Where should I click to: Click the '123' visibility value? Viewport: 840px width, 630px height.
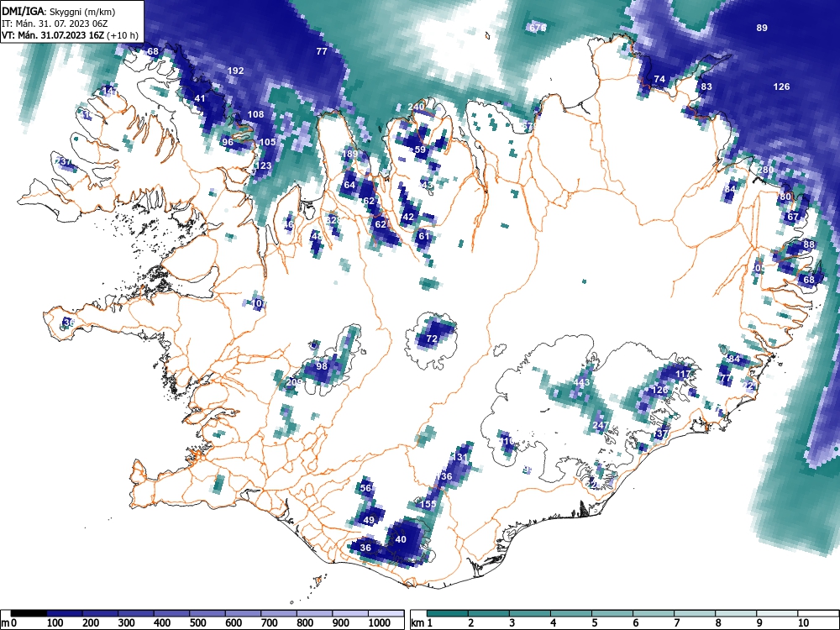tap(263, 165)
